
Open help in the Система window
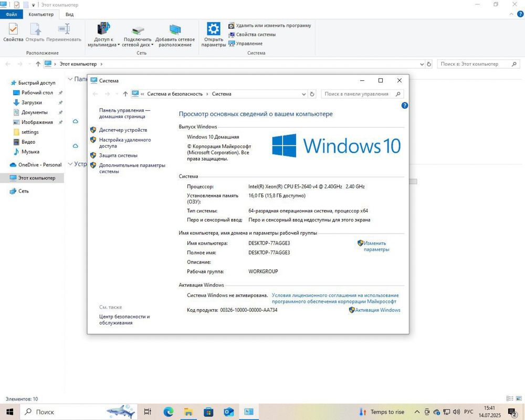click(404, 106)
